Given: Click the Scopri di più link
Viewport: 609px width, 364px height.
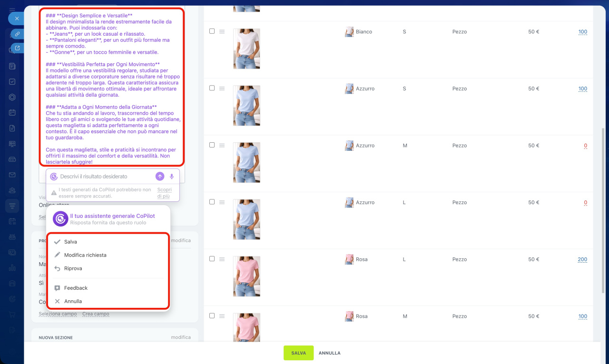Looking at the screenshot, I should click(164, 193).
